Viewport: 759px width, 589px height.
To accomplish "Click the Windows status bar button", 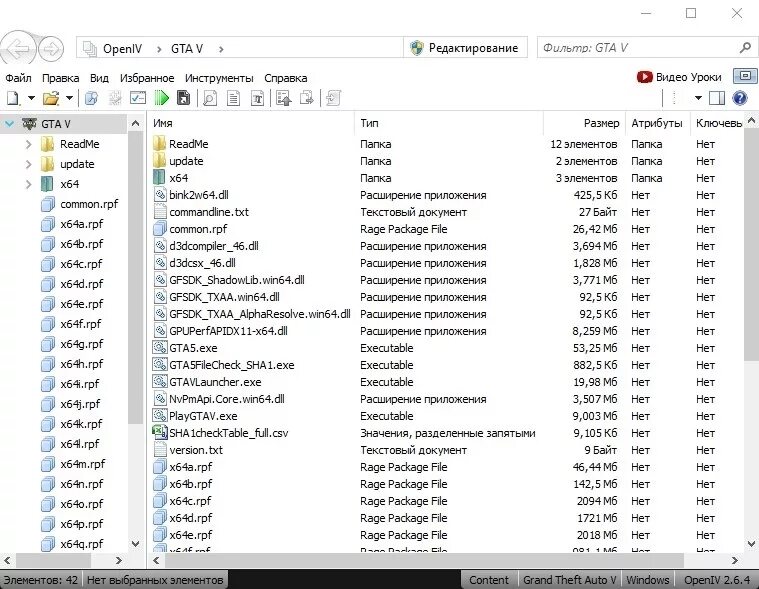I will 648,580.
